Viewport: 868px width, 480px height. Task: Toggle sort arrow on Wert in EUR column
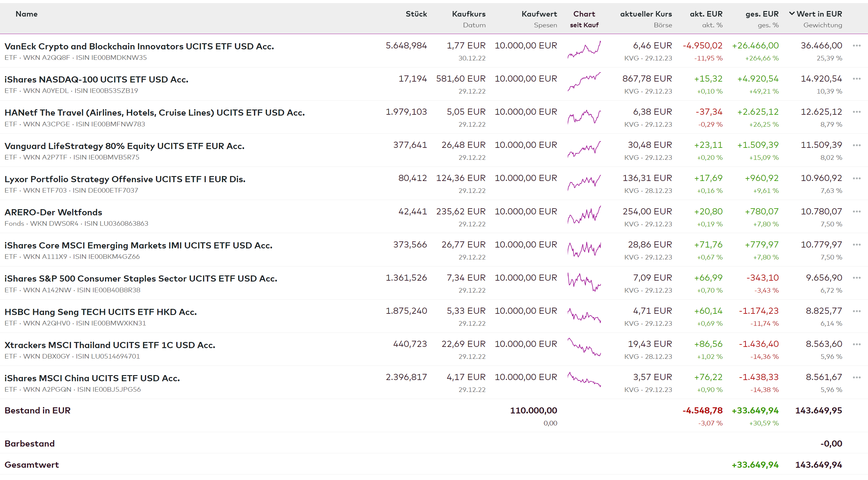792,14
